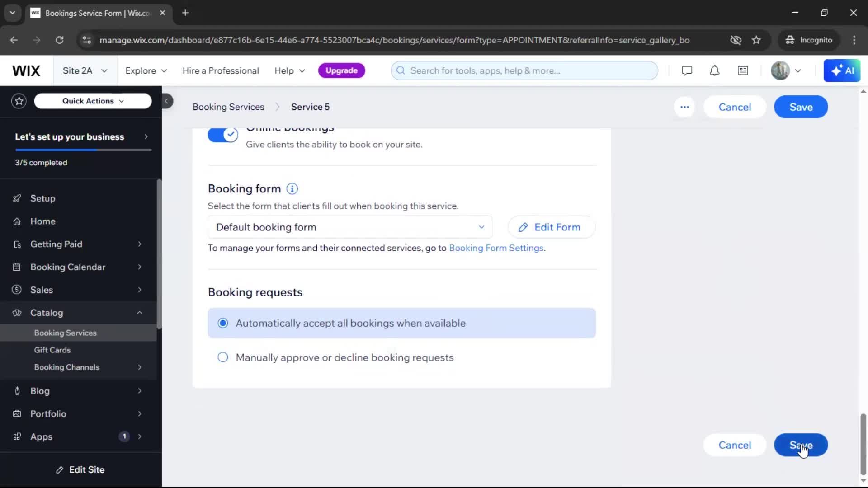Close the Bookings Service Form tab
868x488 pixels.
click(x=162, y=13)
